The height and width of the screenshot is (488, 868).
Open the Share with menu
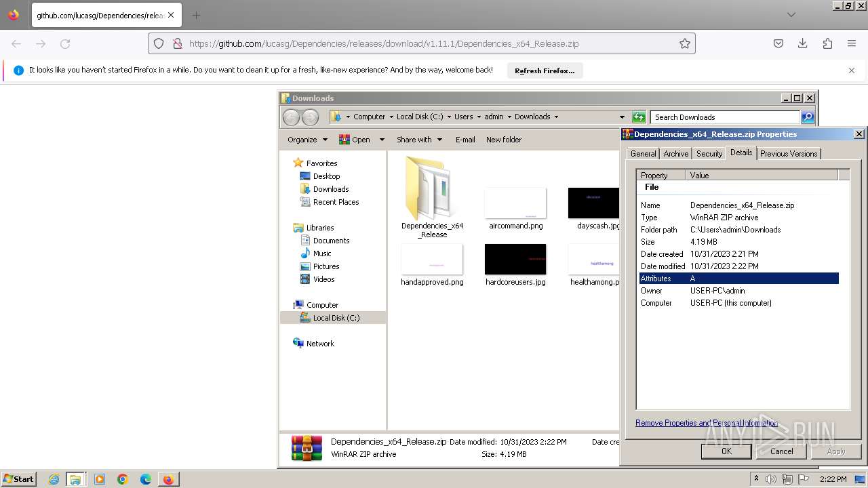pos(419,140)
